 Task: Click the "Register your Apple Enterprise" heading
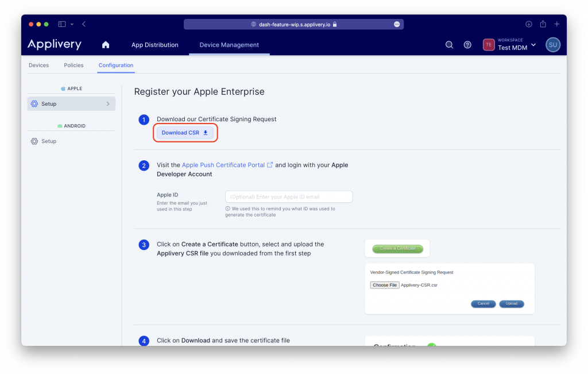pos(199,92)
